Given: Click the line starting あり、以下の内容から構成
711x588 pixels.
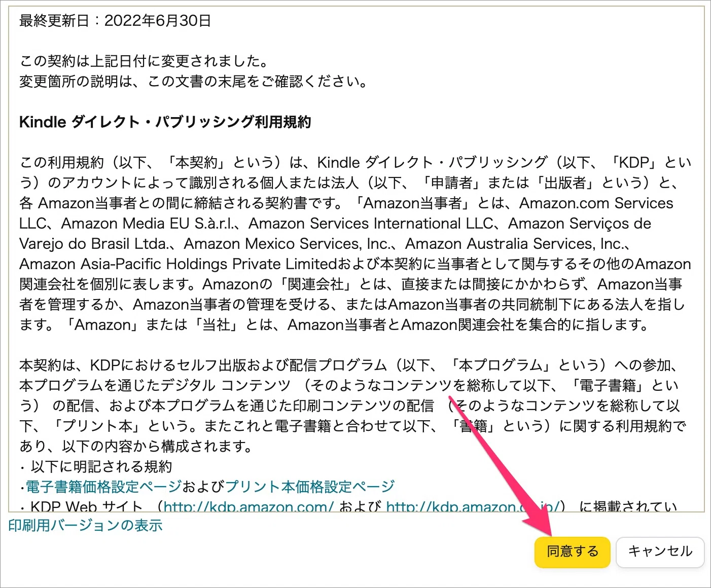Looking at the screenshot, I should pyautogui.click(x=136, y=446).
